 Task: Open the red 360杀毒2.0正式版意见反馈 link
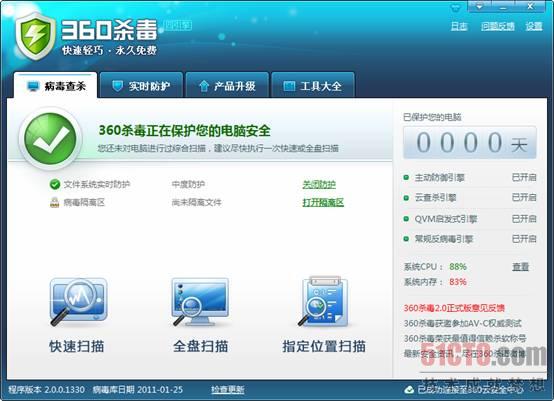[x=454, y=308]
